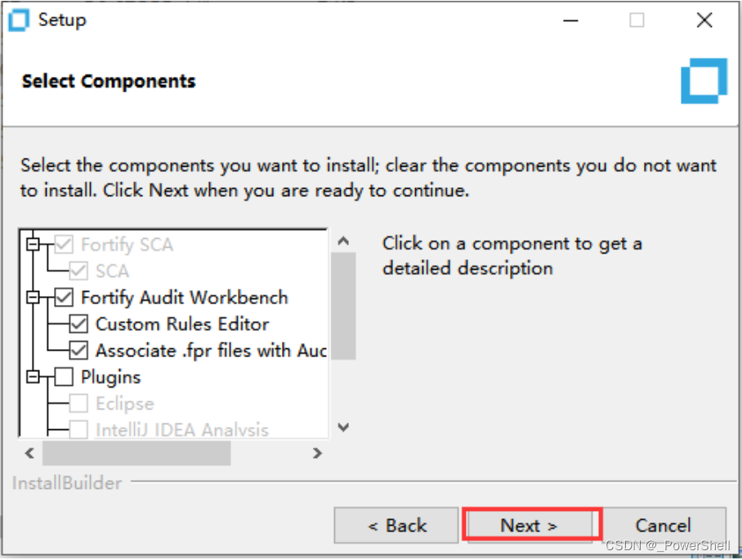The height and width of the screenshot is (560, 742).
Task: Click the blue installer logo icon
Action: 703,81
